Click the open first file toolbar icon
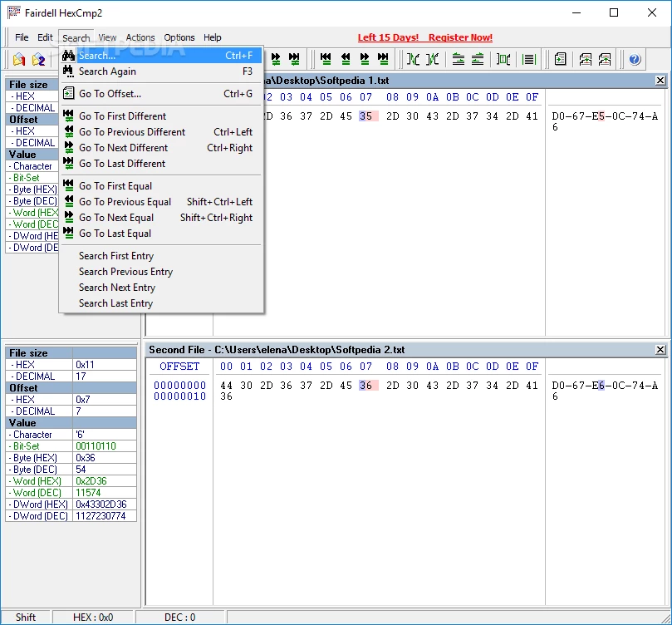This screenshot has height=625, width=672. [18, 59]
